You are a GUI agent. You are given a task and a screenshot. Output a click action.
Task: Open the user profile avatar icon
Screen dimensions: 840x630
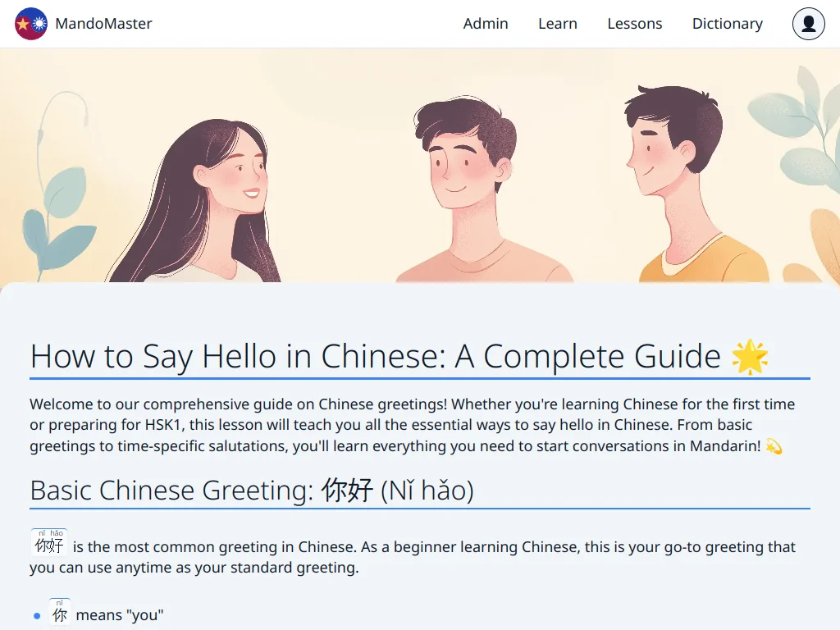click(x=808, y=24)
